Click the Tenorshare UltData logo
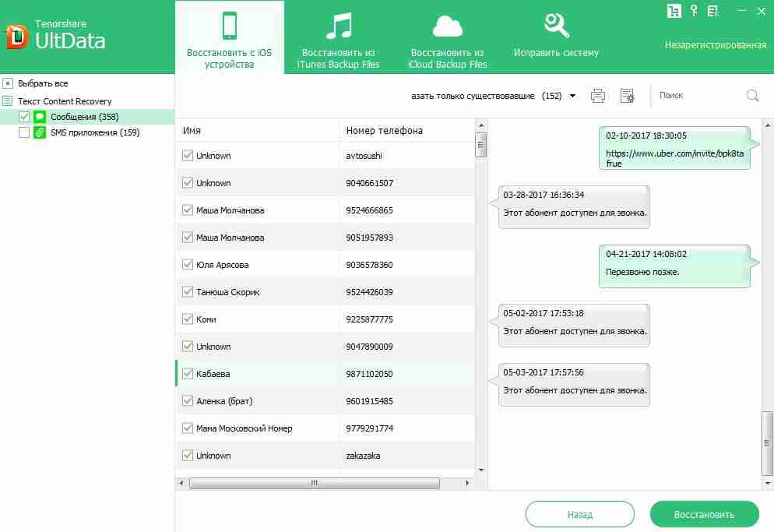 tap(55, 35)
